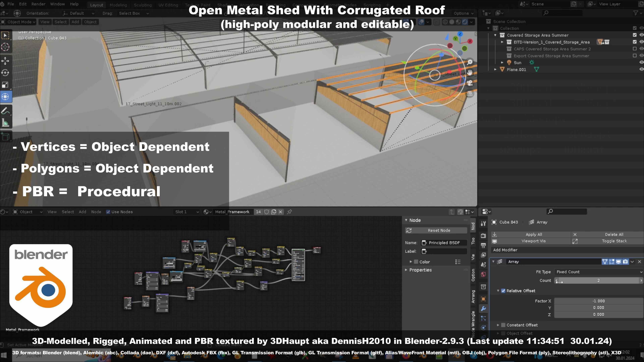Click the Reset Node button
644x362 pixels.
click(436, 230)
